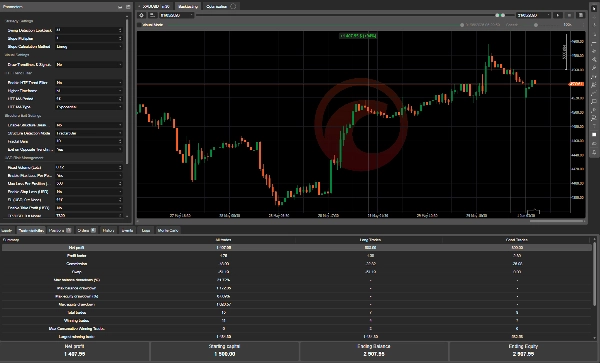This screenshot has height=363, width=600.
Task: Open the Positions tab
Action: 60,230
